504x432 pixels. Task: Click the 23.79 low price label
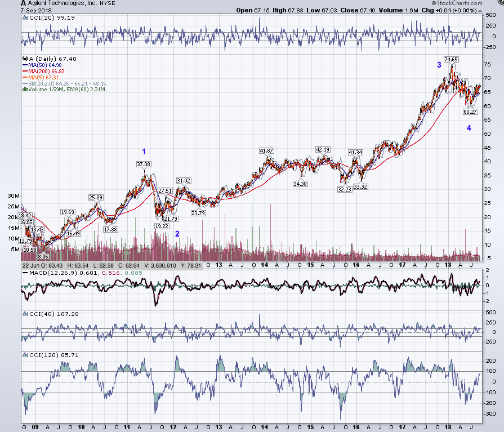pos(198,213)
